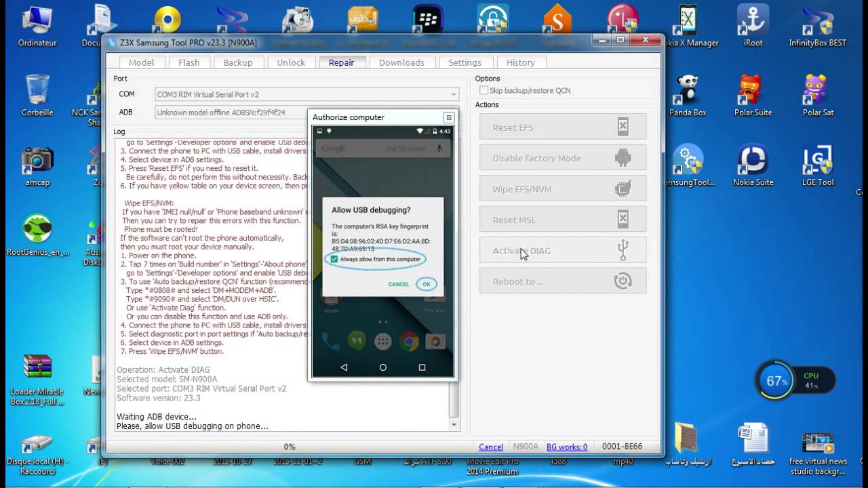Open the Ordinateur desktop icon

(x=37, y=24)
